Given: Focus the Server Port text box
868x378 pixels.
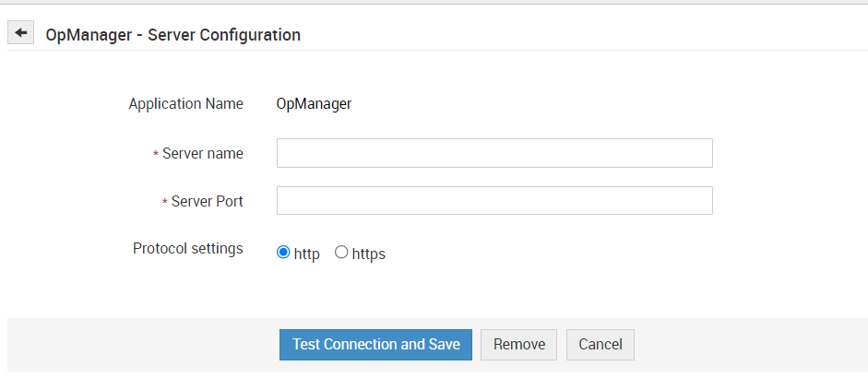Looking at the screenshot, I should 494,201.
